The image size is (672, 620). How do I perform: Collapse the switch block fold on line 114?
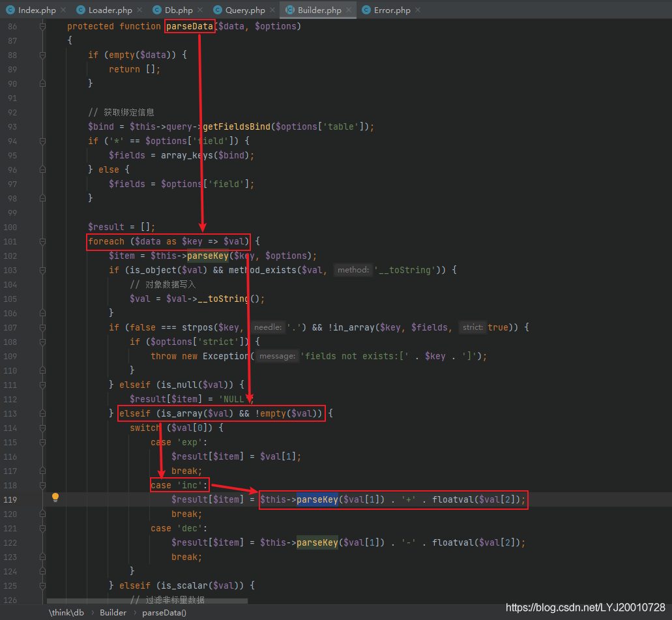42,428
